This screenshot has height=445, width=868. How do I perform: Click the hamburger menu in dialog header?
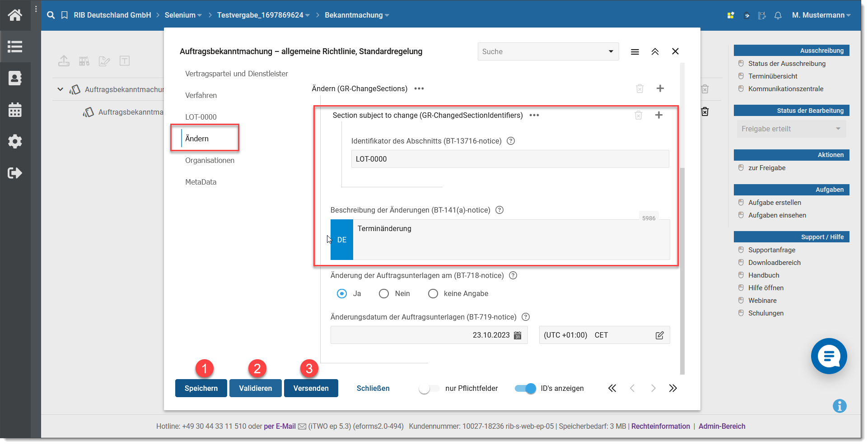pos(635,52)
